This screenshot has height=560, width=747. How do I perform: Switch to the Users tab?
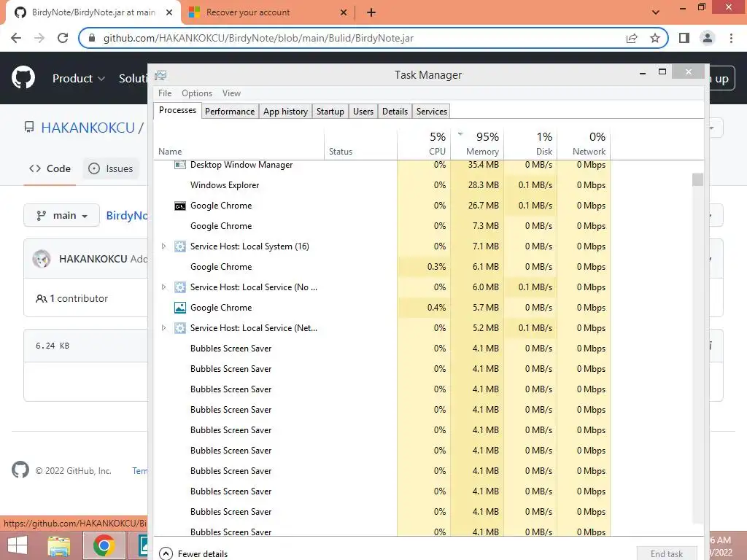pyautogui.click(x=363, y=112)
